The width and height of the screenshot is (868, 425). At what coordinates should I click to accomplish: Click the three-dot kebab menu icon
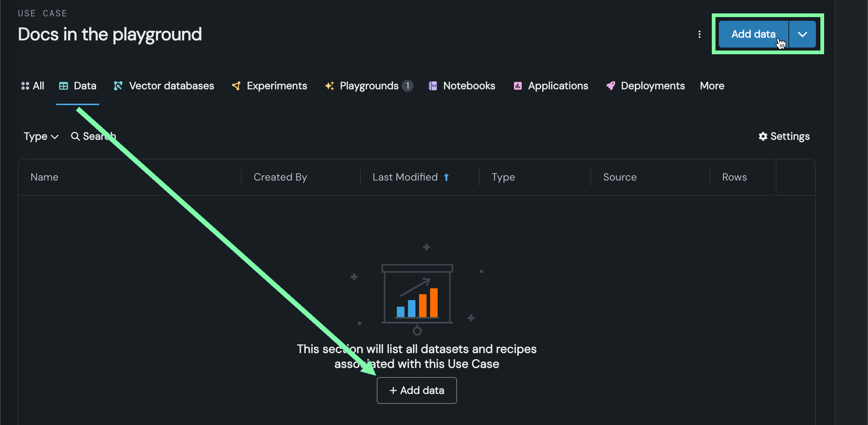tap(700, 34)
